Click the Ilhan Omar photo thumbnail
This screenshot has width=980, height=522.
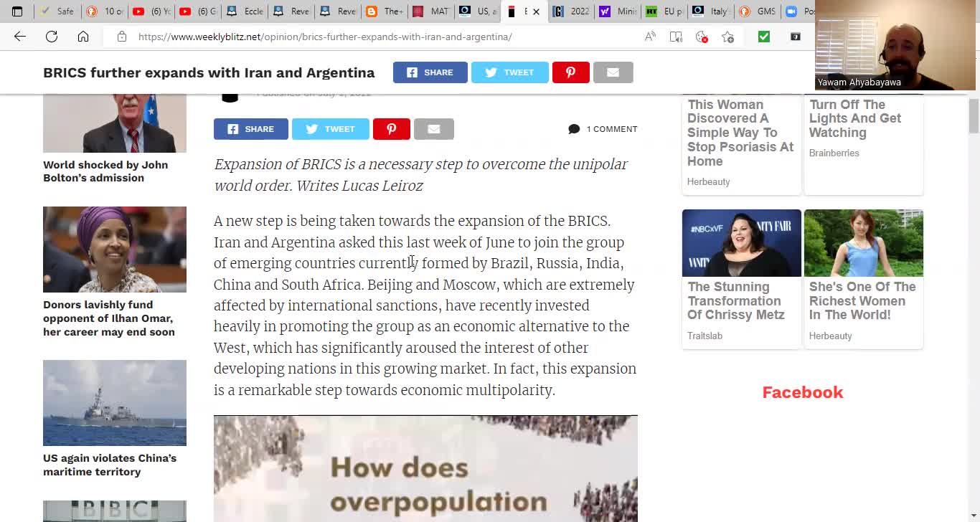coord(115,250)
